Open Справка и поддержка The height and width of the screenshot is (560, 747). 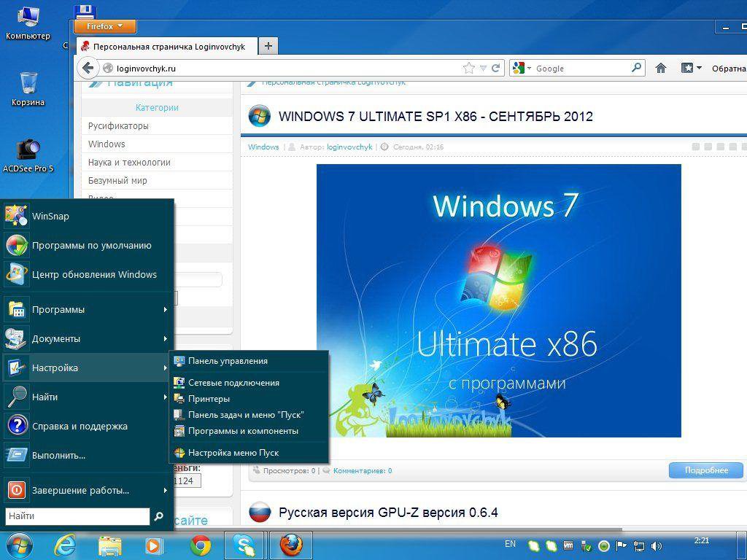point(88,426)
